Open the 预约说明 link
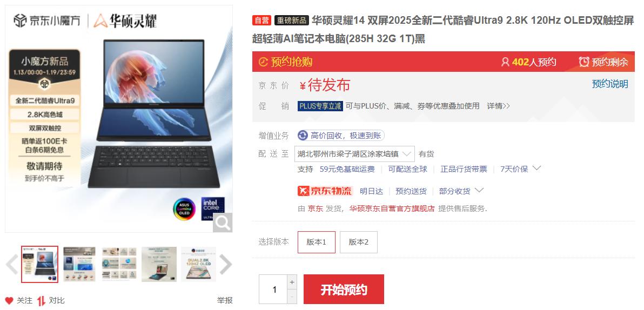 610,84
